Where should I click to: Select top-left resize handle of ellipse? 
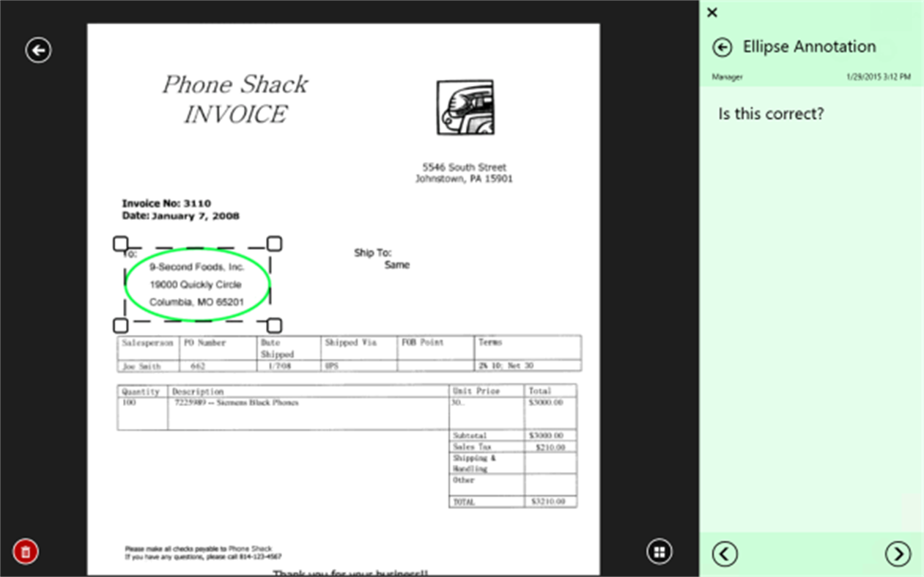click(121, 243)
